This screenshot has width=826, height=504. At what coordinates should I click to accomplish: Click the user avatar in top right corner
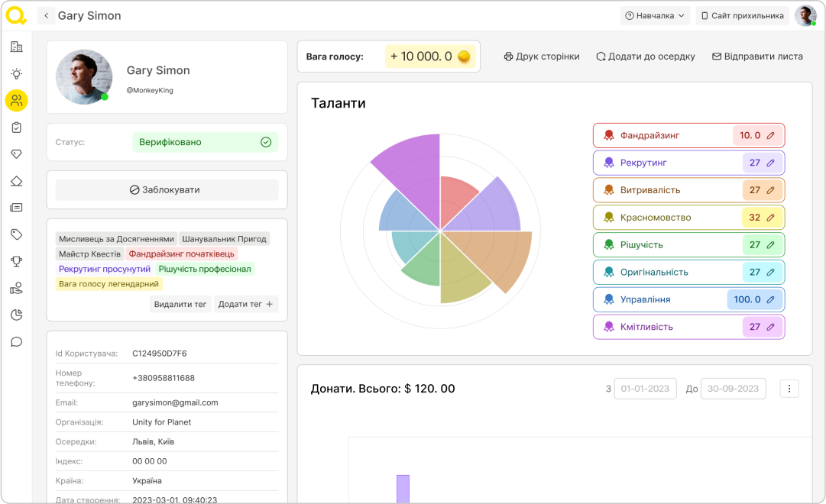point(805,16)
